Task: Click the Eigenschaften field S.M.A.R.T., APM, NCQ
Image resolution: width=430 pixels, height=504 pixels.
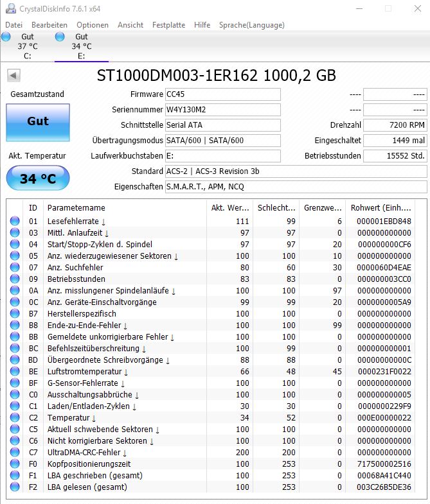Action: (296, 187)
